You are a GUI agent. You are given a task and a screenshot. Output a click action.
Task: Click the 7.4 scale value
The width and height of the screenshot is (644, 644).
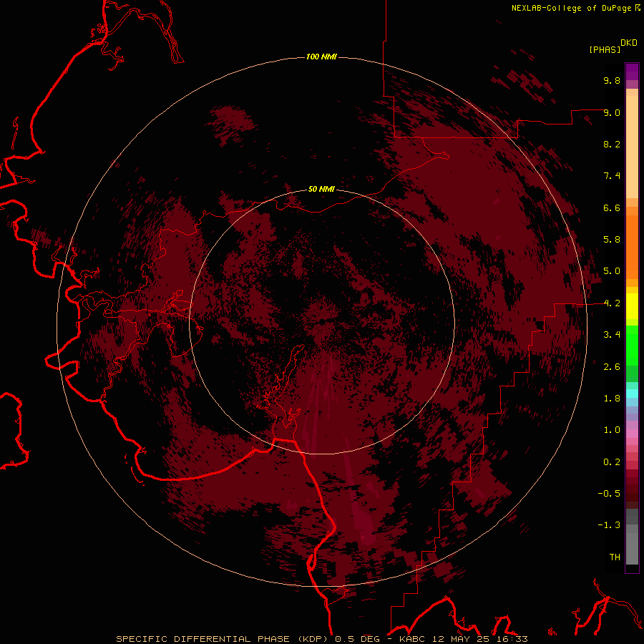coord(612,176)
